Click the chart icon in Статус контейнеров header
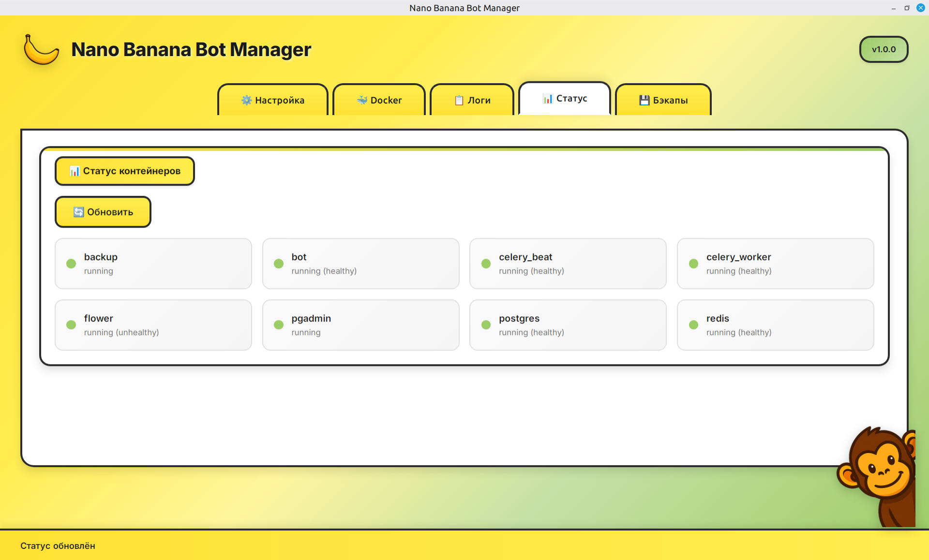Viewport: 929px width, 560px height. pyautogui.click(x=75, y=171)
